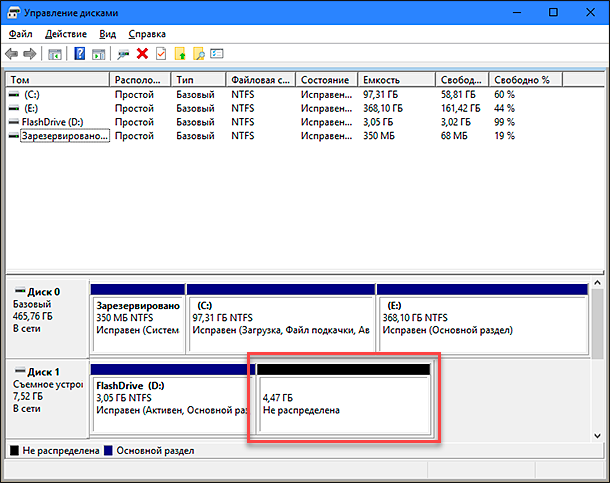The width and height of the screenshot is (610, 483).
Task: Select the FlashDrive (D:) 3,05 ГБ partition block
Action: point(173,398)
